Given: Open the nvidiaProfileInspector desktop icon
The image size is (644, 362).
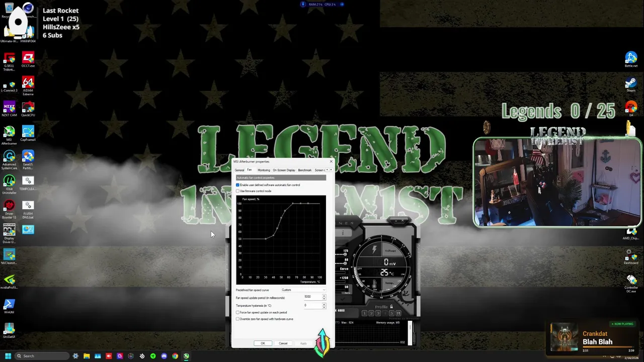Looking at the screenshot, I should pyautogui.click(x=9, y=281).
